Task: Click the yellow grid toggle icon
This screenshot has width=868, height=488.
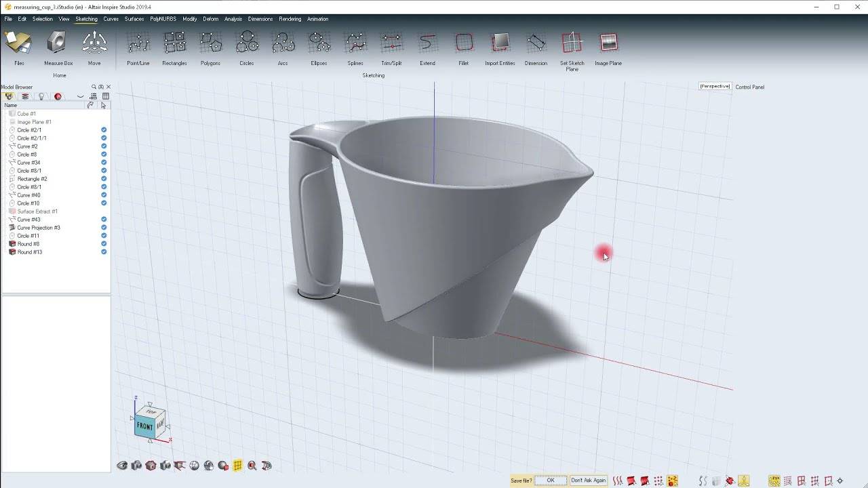Action: pyautogui.click(x=238, y=466)
